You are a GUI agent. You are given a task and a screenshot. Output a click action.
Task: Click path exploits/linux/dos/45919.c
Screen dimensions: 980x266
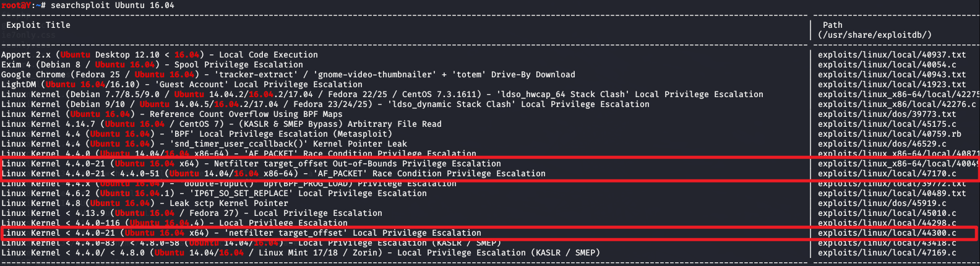pyautogui.click(x=882, y=204)
